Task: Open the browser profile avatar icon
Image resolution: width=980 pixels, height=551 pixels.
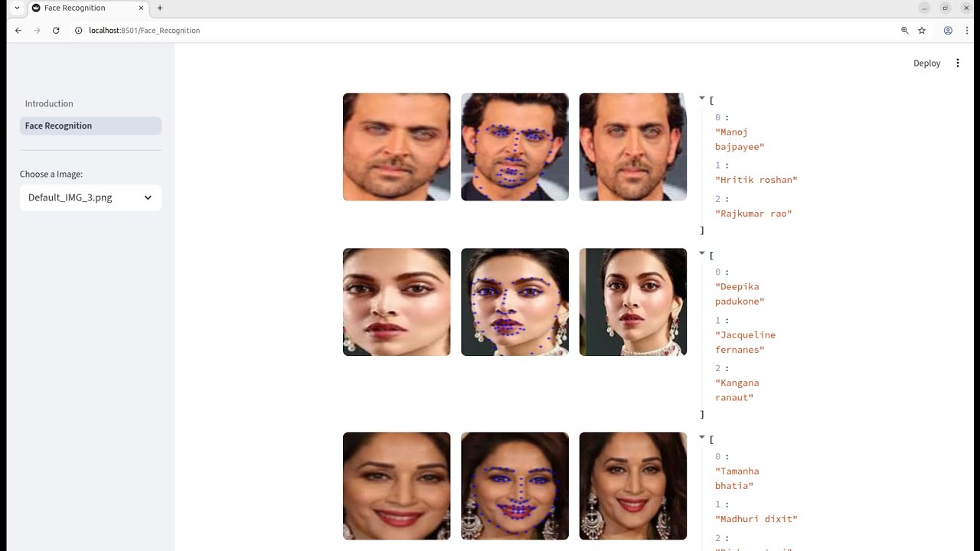Action: [948, 31]
